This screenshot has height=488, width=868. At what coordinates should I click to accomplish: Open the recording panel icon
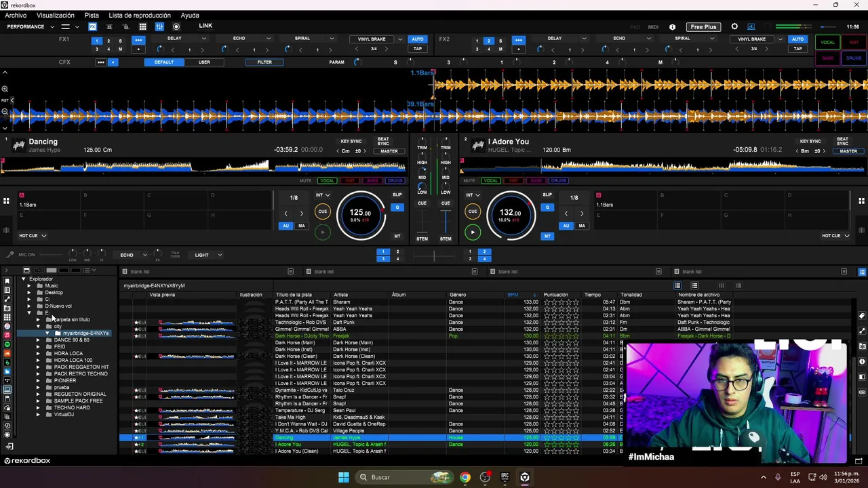[176, 26]
